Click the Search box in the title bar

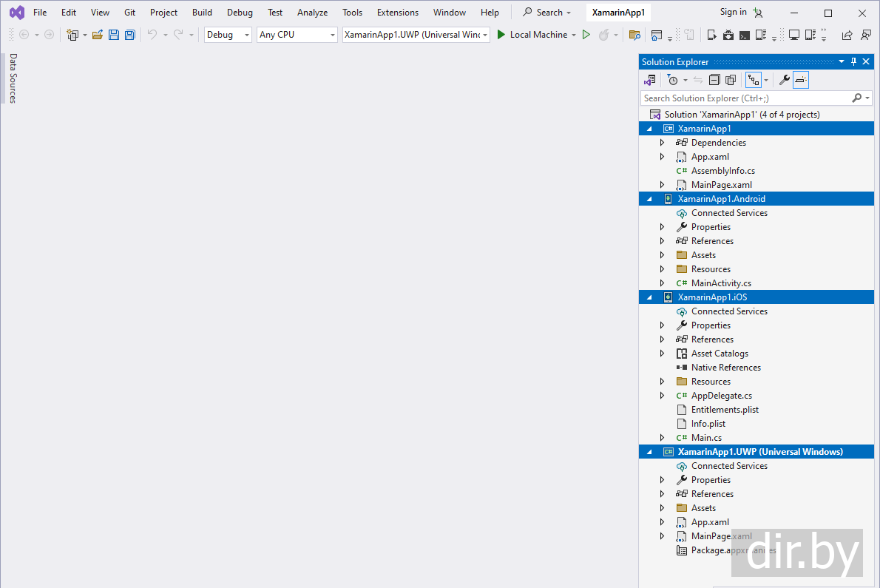pyautogui.click(x=546, y=13)
